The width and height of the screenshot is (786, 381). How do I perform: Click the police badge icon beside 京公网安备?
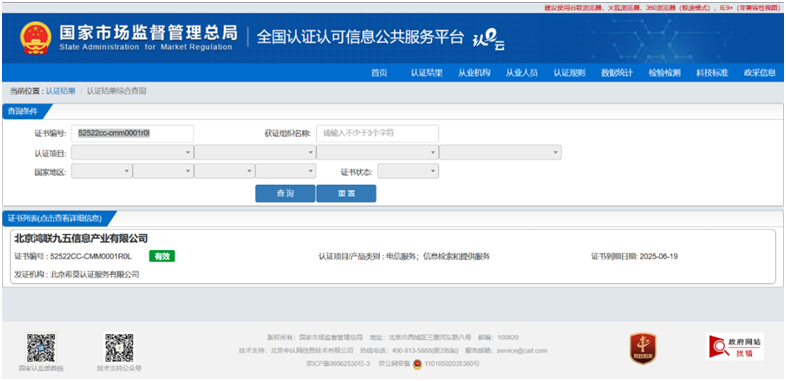(x=417, y=364)
